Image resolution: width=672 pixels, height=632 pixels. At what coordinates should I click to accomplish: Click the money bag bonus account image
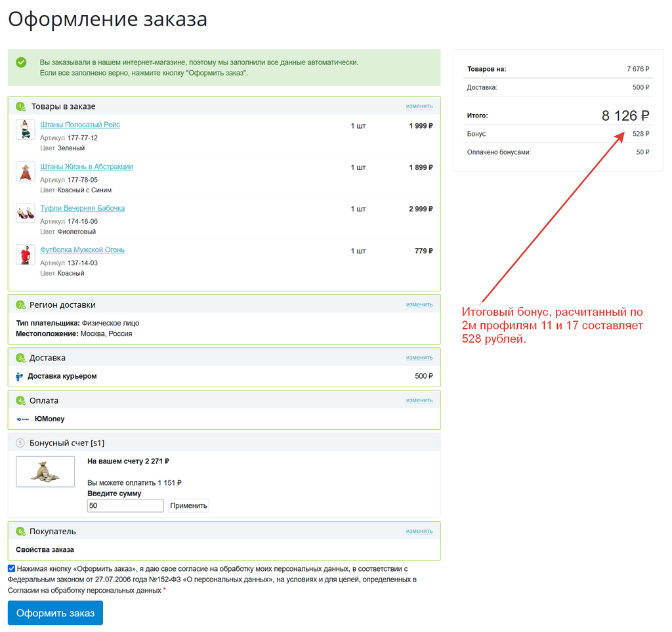(45, 472)
